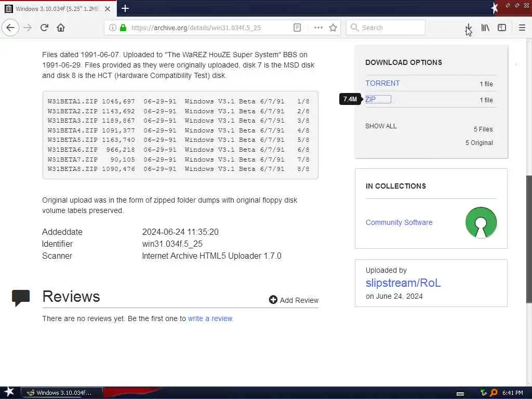Open the browser home page
The width and height of the screenshot is (532, 399).
61,28
